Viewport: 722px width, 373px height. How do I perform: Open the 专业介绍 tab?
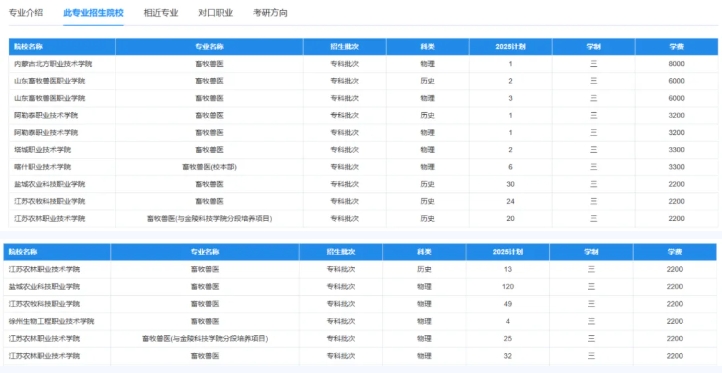pyautogui.click(x=26, y=13)
